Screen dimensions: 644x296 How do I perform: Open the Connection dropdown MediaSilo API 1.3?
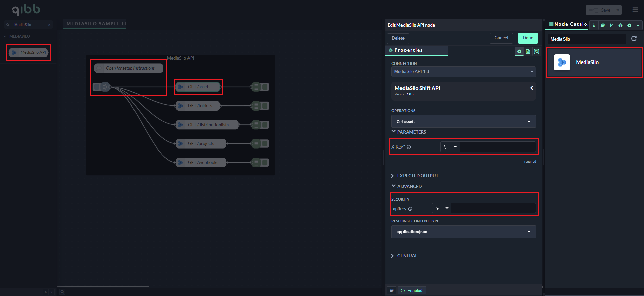click(x=463, y=72)
